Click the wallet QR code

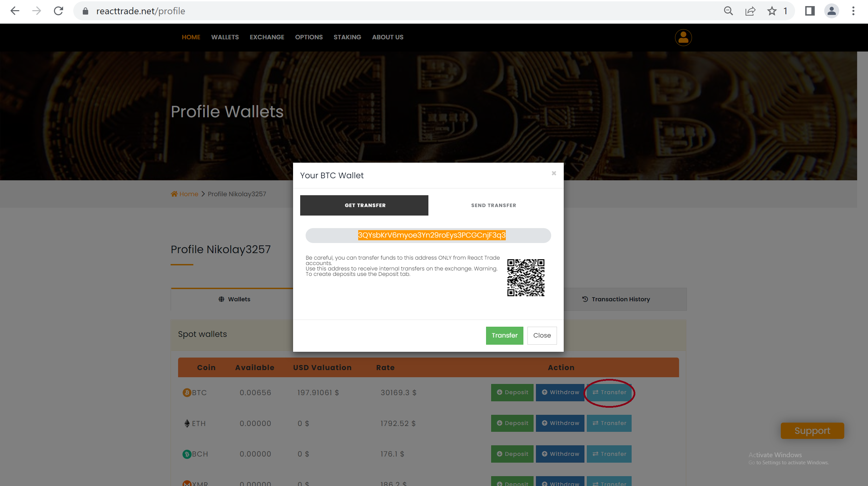point(526,278)
